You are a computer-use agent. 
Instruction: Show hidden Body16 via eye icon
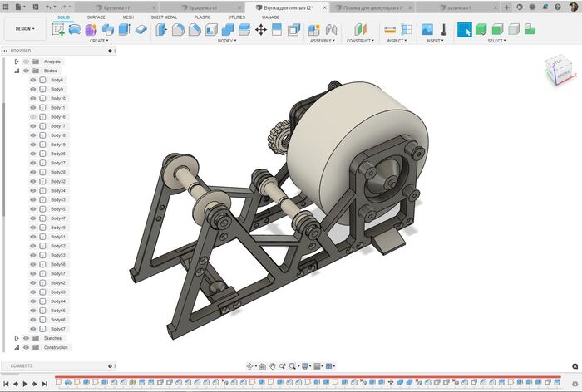33,117
